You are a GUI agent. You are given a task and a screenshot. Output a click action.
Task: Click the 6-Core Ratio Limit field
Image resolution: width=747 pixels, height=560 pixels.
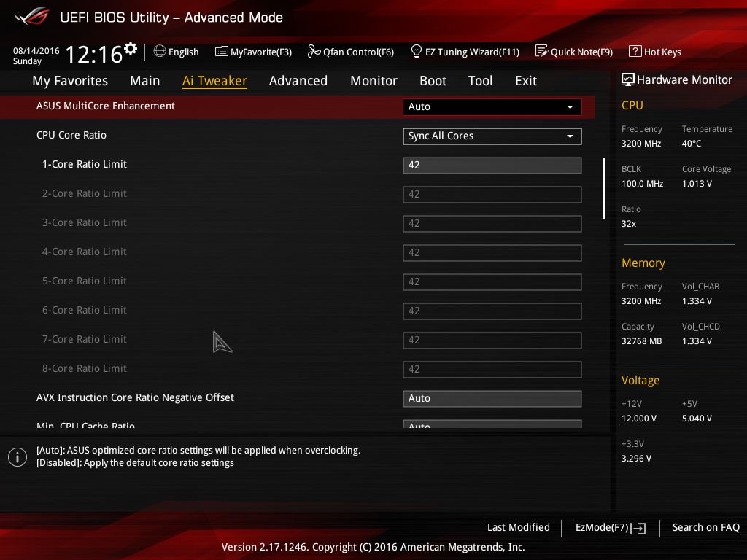coord(492,311)
